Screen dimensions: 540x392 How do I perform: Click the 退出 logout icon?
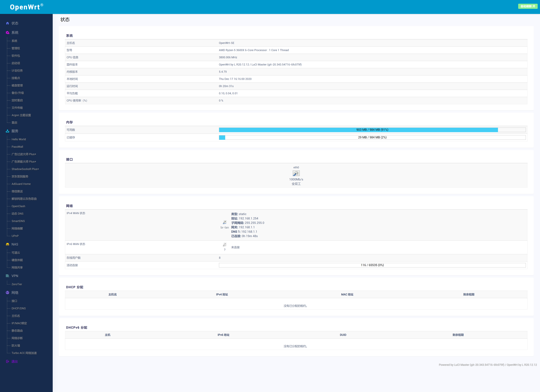7,361
